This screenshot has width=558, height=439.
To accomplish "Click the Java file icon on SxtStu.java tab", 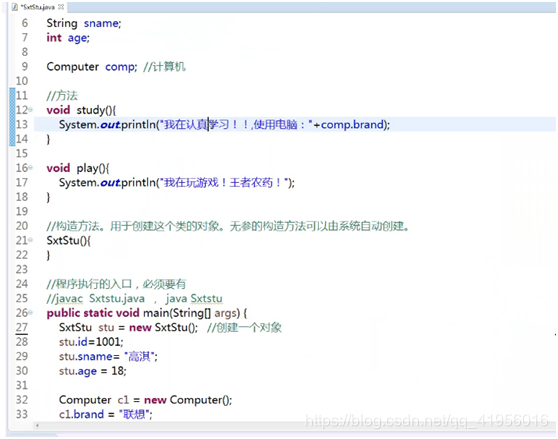I will point(15,7).
